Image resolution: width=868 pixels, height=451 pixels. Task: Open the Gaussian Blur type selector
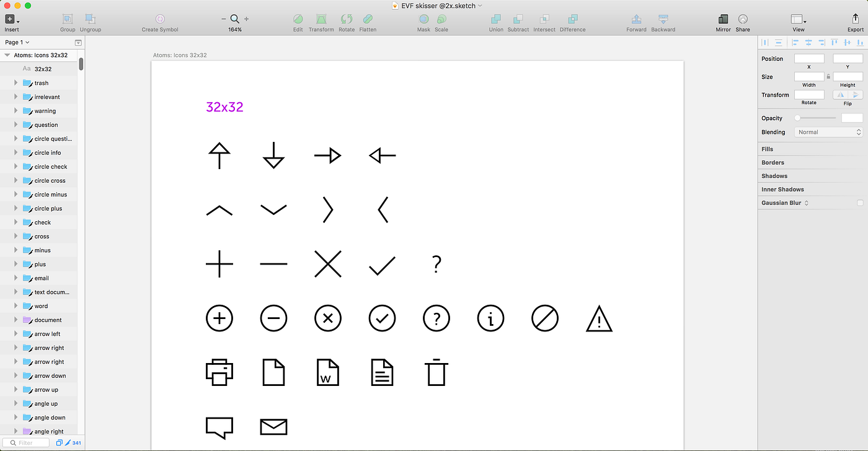[x=807, y=203]
